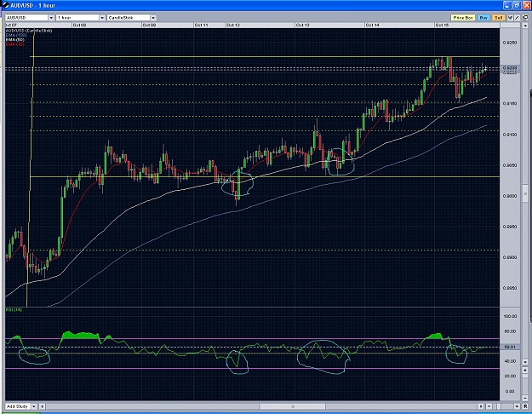Open the CandleStick chart type dropdown arrow
Viewport: 532px width, 414px height.
153,18
